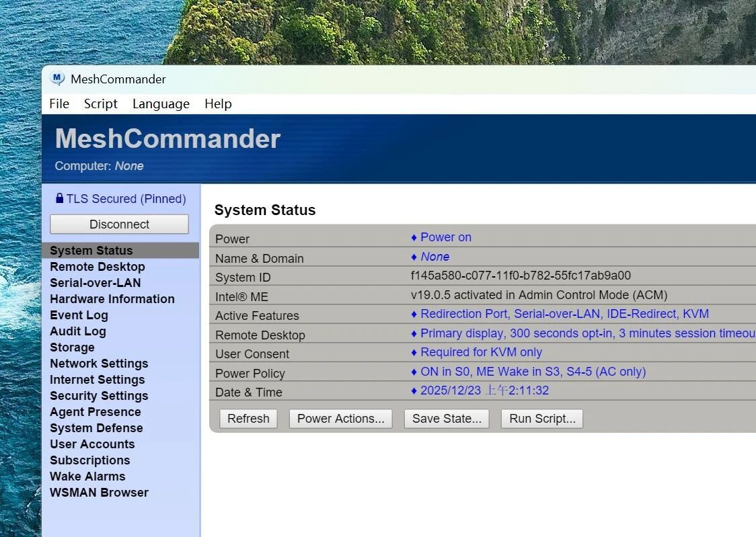The height and width of the screenshot is (537, 756).
Task: Click the Primary display remote desktop link
Action: pos(588,333)
